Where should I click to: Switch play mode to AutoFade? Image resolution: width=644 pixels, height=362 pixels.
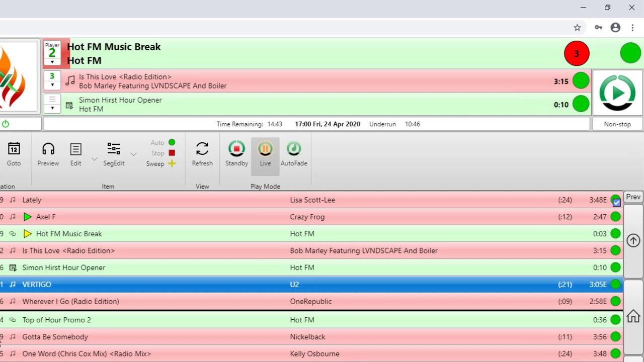294,154
